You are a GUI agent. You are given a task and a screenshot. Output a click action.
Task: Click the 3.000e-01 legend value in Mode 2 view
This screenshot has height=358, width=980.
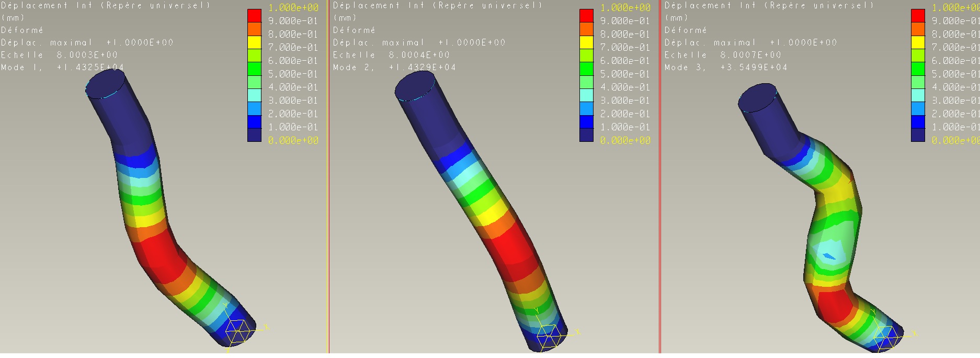tap(625, 100)
